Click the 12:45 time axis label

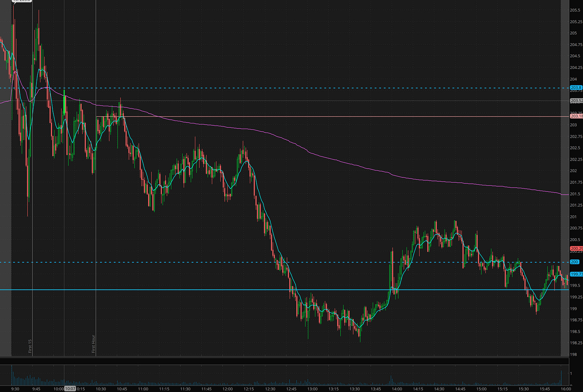coord(291,389)
